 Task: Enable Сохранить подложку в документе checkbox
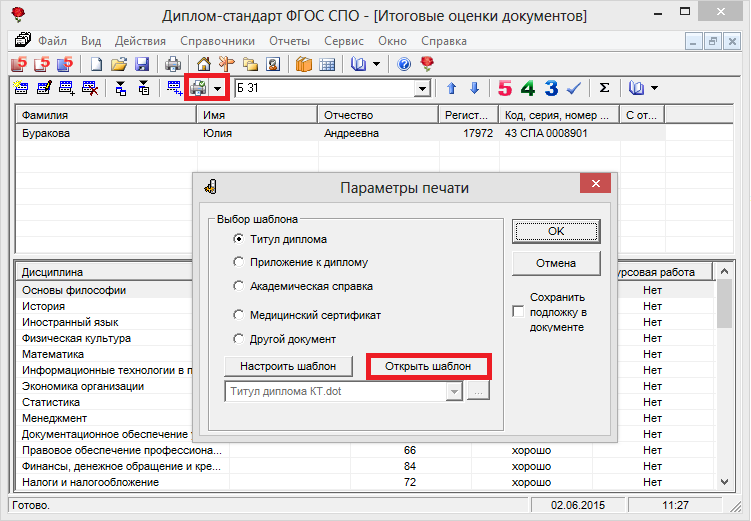[x=518, y=312]
